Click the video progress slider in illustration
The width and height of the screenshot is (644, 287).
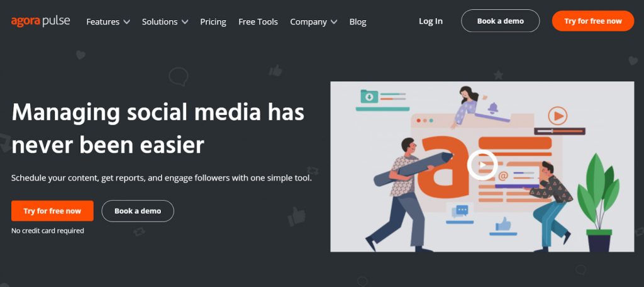559,131
